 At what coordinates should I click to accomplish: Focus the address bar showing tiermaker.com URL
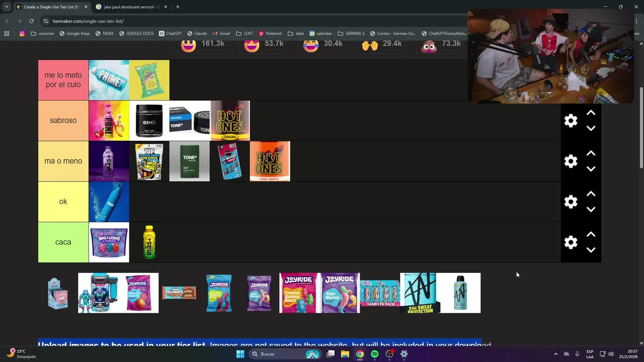(252, 21)
